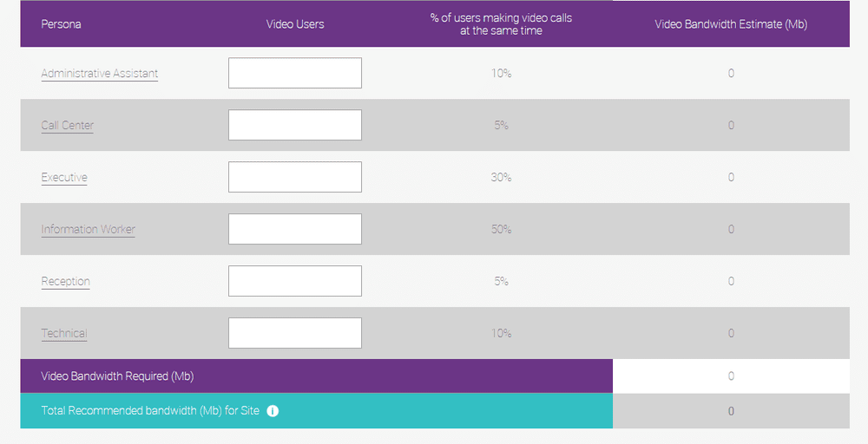Click the Persona column header

click(x=61, y=24)
